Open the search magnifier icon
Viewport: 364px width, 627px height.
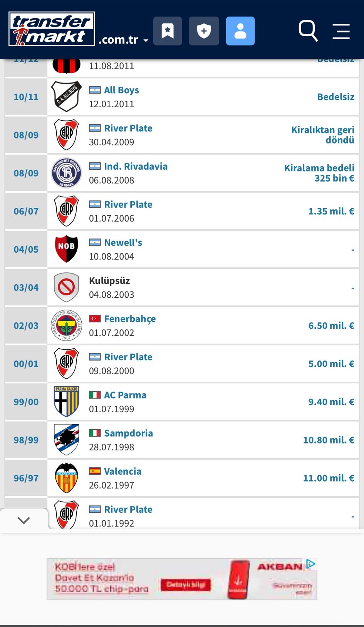tap(308, 31)
